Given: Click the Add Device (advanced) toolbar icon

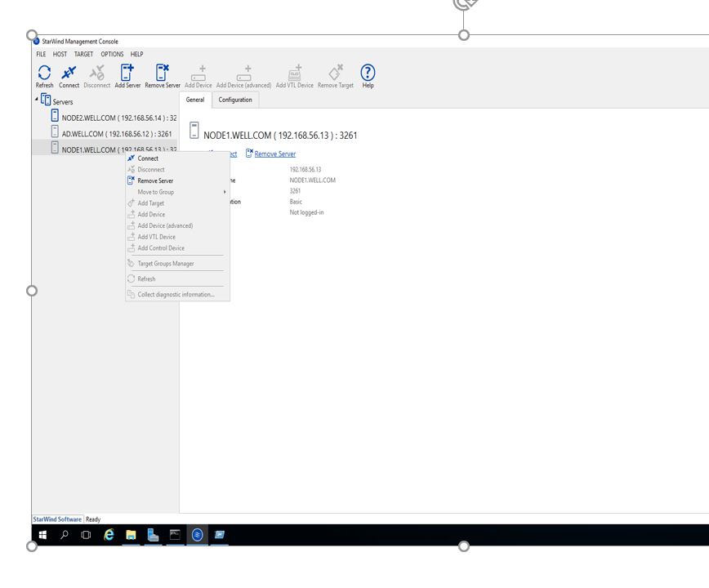Looking at the screenshot, I should (x=243, y=76).
